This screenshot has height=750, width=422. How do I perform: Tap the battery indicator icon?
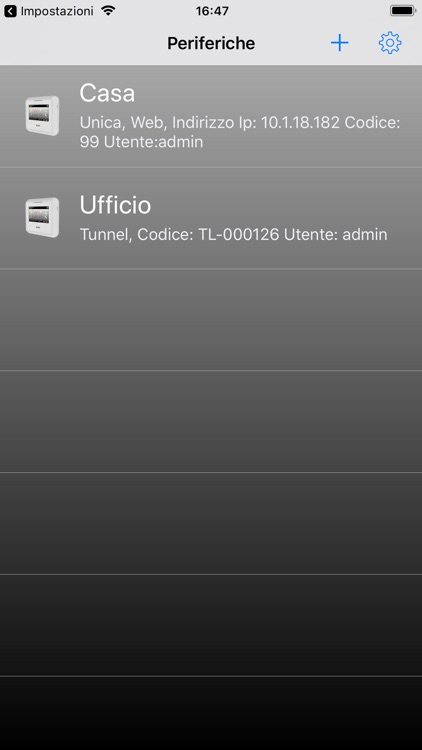pyautogui.click(x=403, y=11)
